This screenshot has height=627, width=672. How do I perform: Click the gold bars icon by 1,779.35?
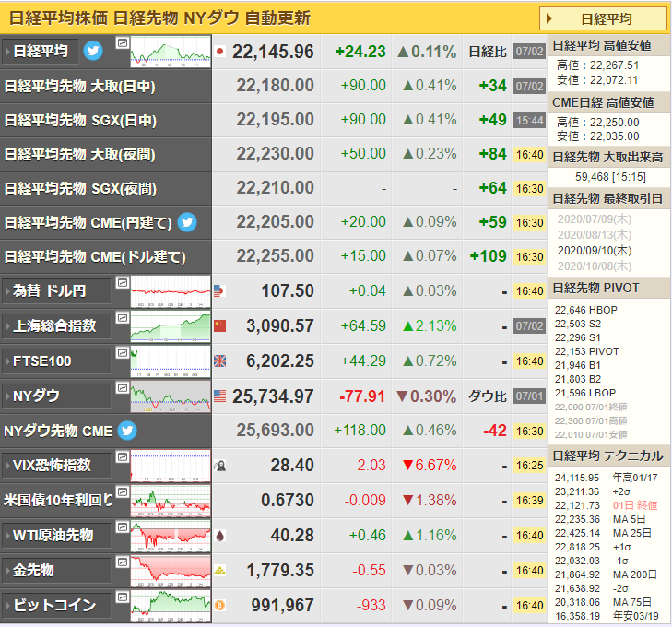point(220,571)
